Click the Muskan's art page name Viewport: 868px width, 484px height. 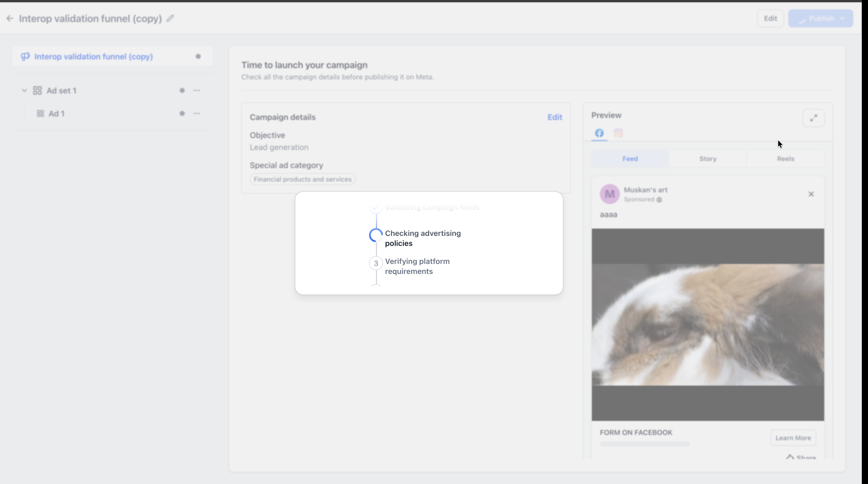[x=645, y=190]
